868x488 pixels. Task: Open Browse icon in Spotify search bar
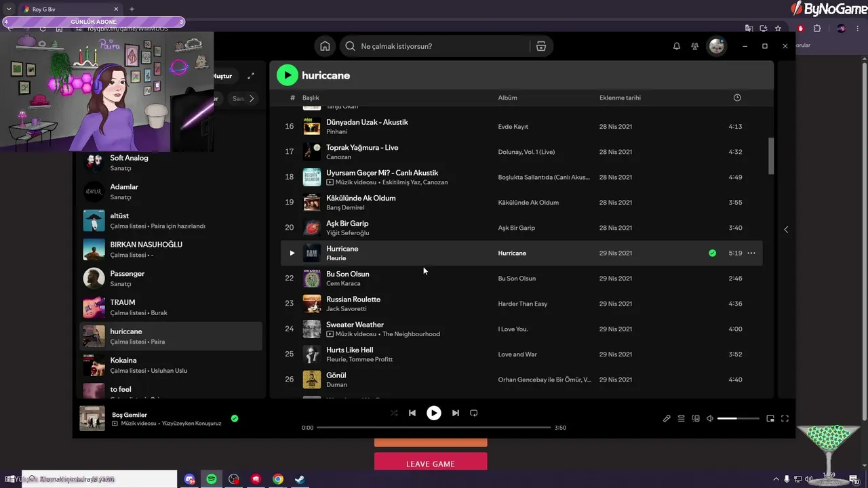[540, 46]
